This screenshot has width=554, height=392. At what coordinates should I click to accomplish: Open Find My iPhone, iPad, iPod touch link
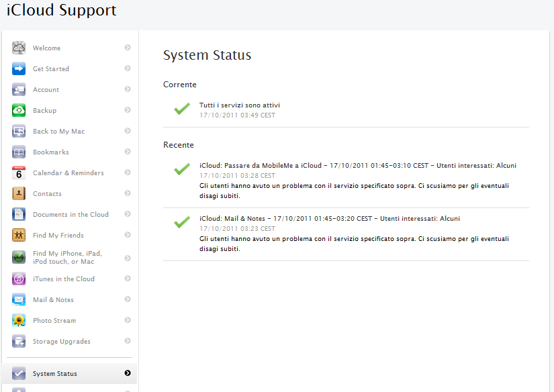point(67,257)
